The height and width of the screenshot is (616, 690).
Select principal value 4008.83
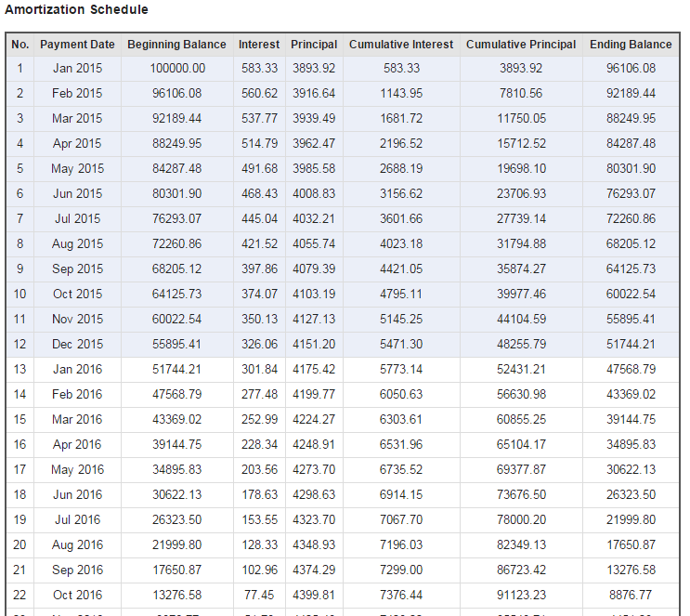coord(314,194)
